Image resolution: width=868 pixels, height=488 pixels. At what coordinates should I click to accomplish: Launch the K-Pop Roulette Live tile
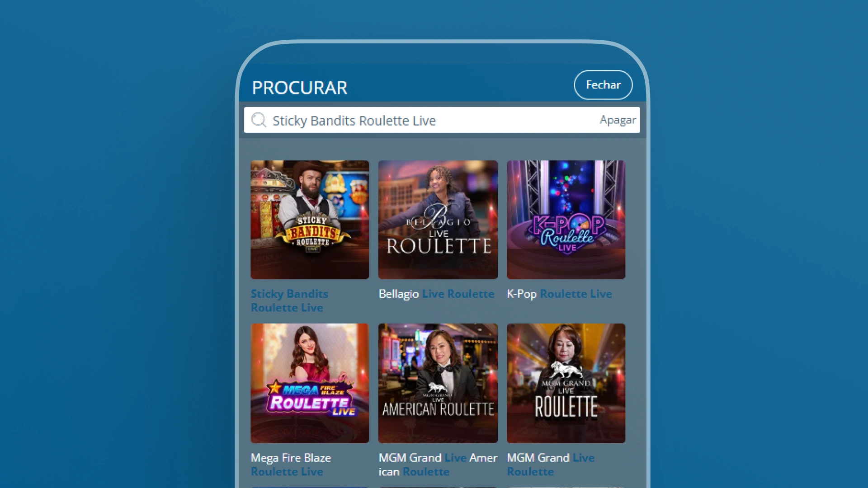point(566,220)
